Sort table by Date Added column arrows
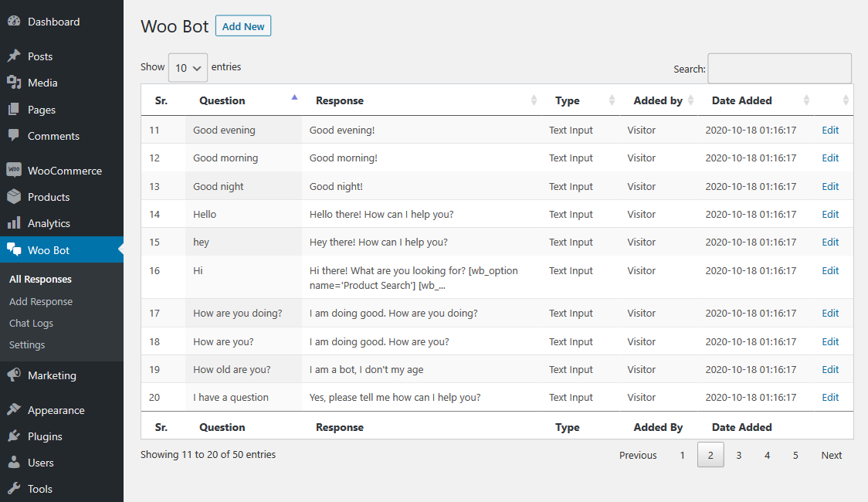The width and height of the screenshot is (868, 502). click(806, 100)
